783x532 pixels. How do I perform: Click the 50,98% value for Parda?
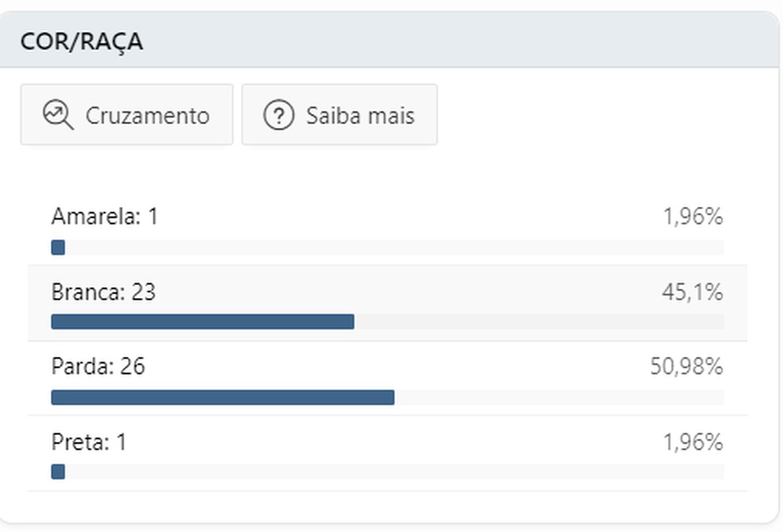tap(686, 367)
